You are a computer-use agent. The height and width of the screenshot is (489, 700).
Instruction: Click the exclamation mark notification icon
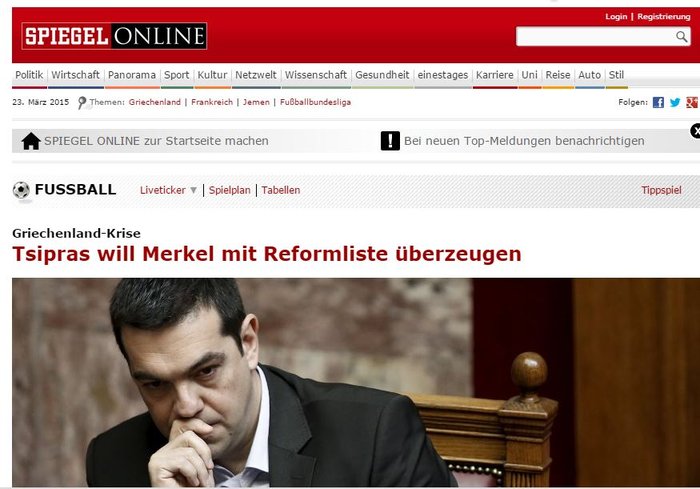[x=390, y=141]
